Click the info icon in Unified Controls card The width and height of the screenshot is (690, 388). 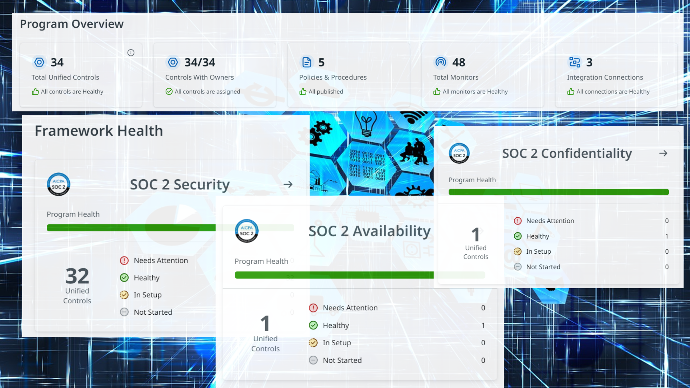[x=131, y=52]
